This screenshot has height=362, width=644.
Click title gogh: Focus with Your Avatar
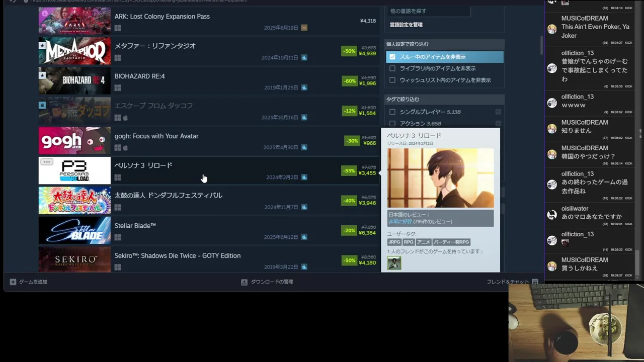coord(156,136)
